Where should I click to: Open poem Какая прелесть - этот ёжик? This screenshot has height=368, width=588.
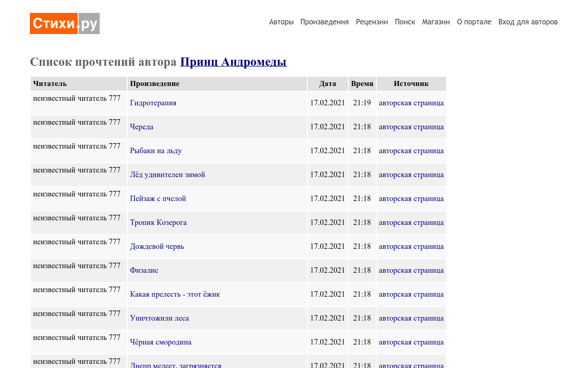pyautogui.click(x=175, y=294)
